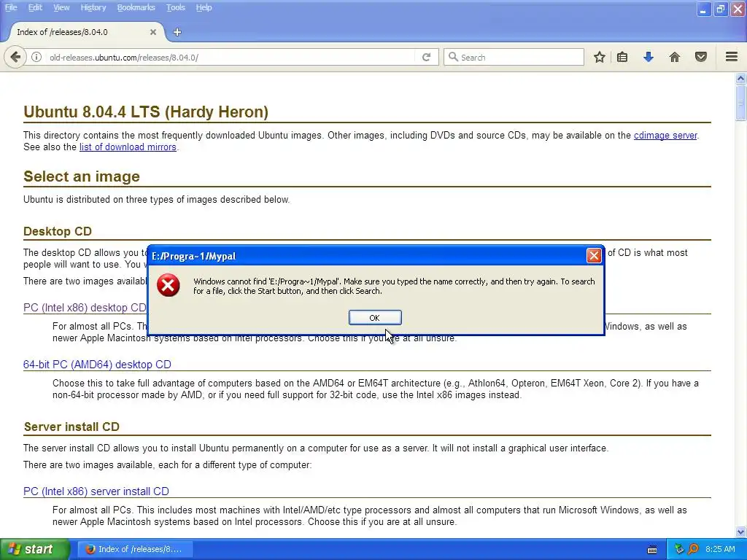Click the Select an image heading
Viewport: 747px width, 560px height.
(x=82, y=176)
